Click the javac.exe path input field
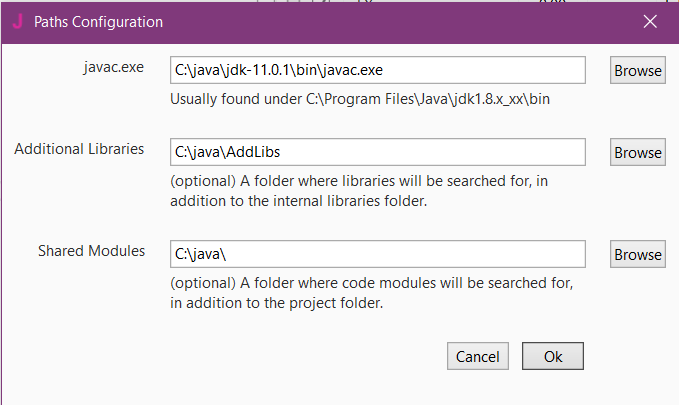Image resolution: width=679 pixels, height=405 pixels. pyautogui.click(x=377, y=70)
